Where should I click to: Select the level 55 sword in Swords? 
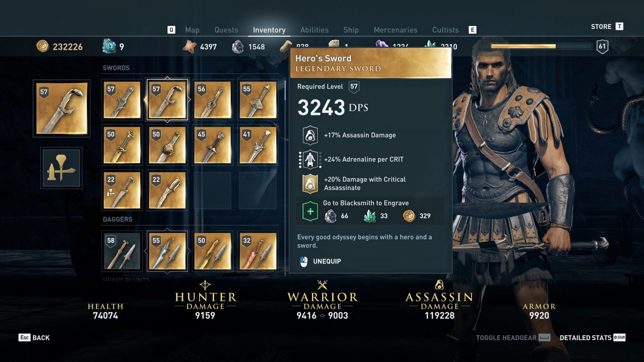coord(258,100)
